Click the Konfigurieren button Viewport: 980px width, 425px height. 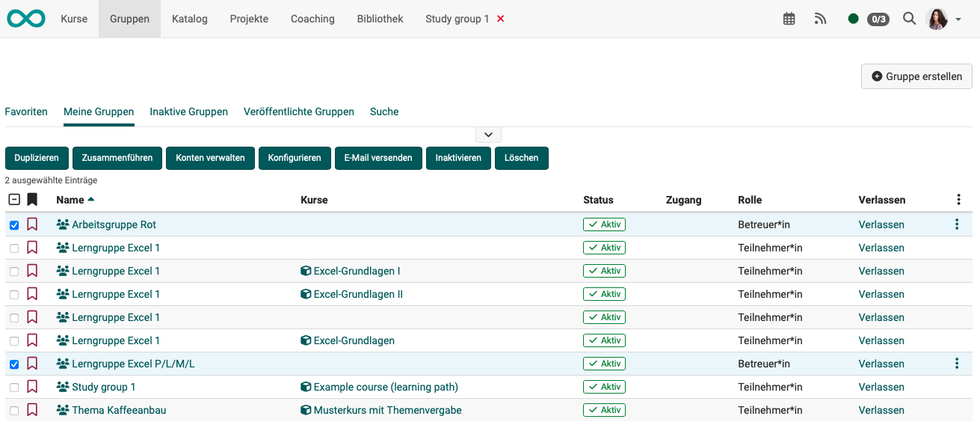click(x=295, y=158)
